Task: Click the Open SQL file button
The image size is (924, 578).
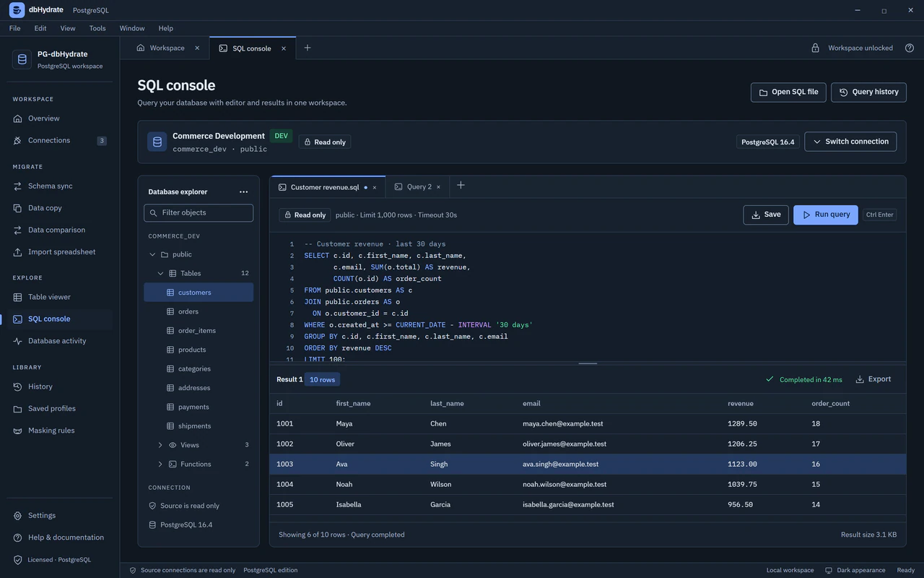Action: 788,92
